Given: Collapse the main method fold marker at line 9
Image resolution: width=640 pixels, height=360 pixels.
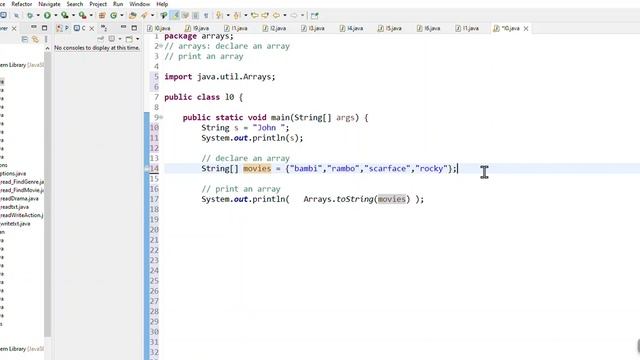Looking at the screenshot, I should 161,118.
